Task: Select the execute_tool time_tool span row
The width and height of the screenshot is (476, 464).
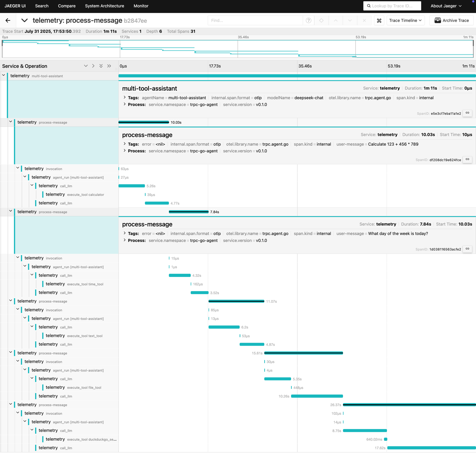Action: (74, 284)
